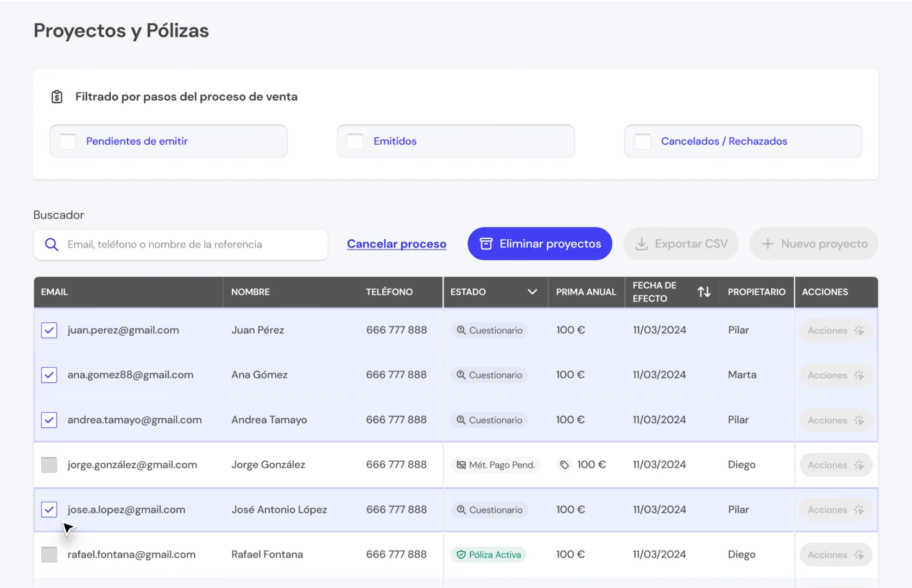Click the Exportar CSV download button
This screenshot has height=588, width=912.
pyautogui.click(x=681, y=244)
